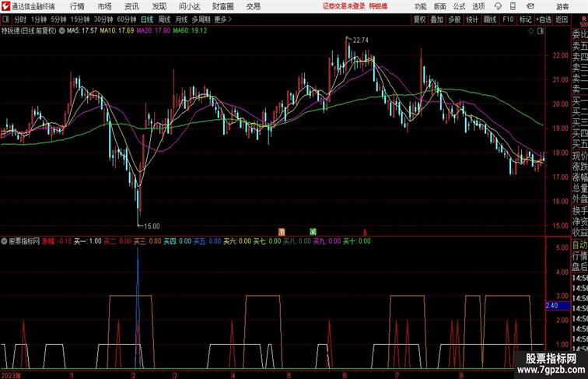Click the 买五 indicator value
Image resolution: width=588 pixels, height=379 pixels.
coord(208,241)
